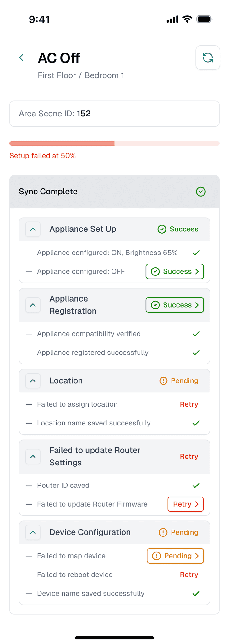Screen dimensions: 229x644
Task: Open Pending button for Failed to map device
Action: (175, 556)
